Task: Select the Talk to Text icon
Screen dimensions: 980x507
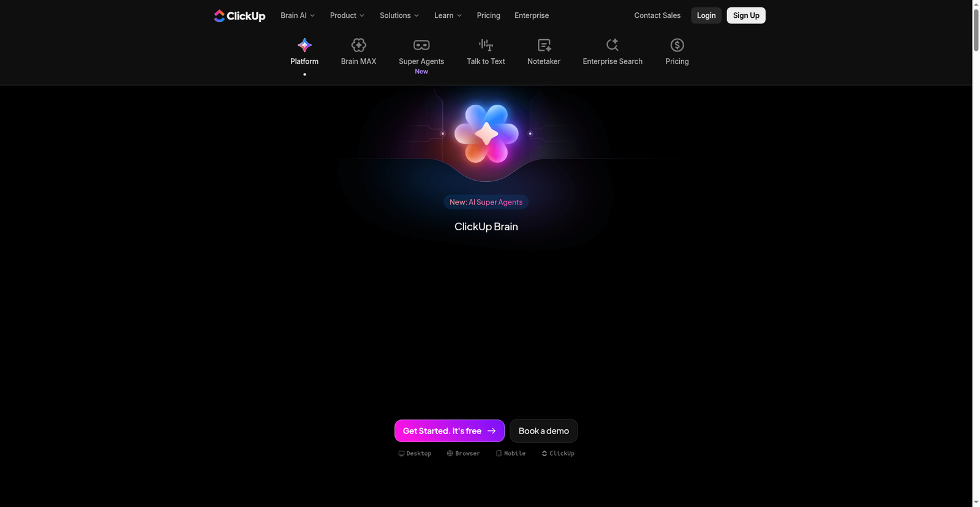Action: pos(486,45)
